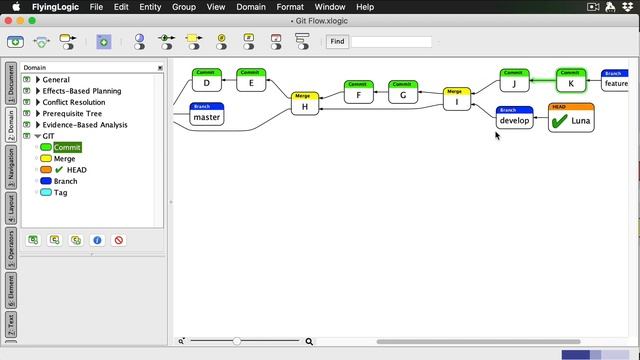Click the green checkmark icon beside HEAD

[x=59, y=169]
